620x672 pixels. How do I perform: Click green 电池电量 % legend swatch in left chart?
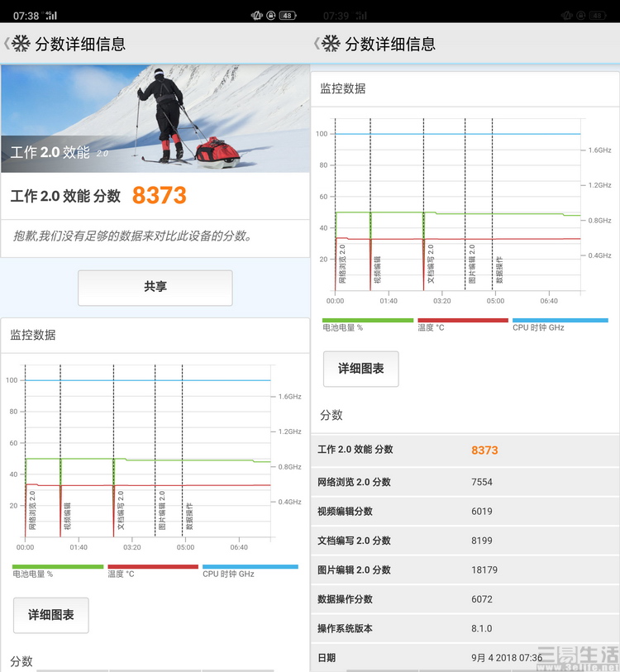click(58, 567)
